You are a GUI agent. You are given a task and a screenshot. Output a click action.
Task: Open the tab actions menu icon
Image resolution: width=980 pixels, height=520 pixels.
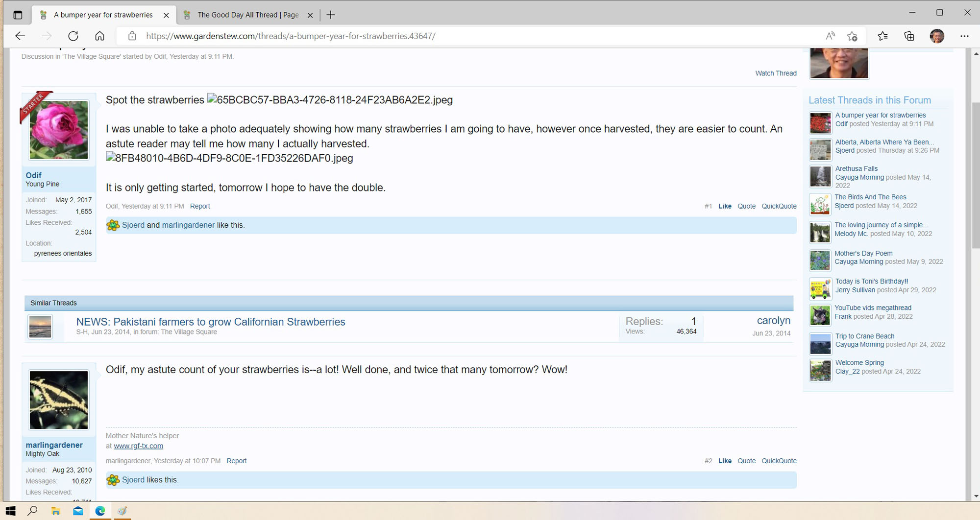tap(18, 15)
